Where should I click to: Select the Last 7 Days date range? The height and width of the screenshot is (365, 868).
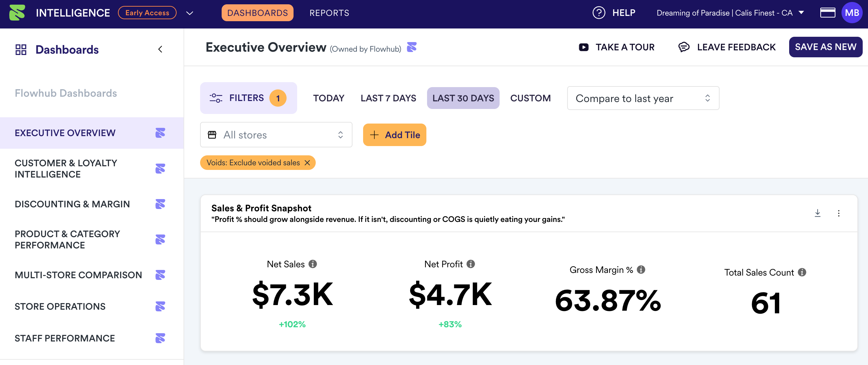pos(388,98)
